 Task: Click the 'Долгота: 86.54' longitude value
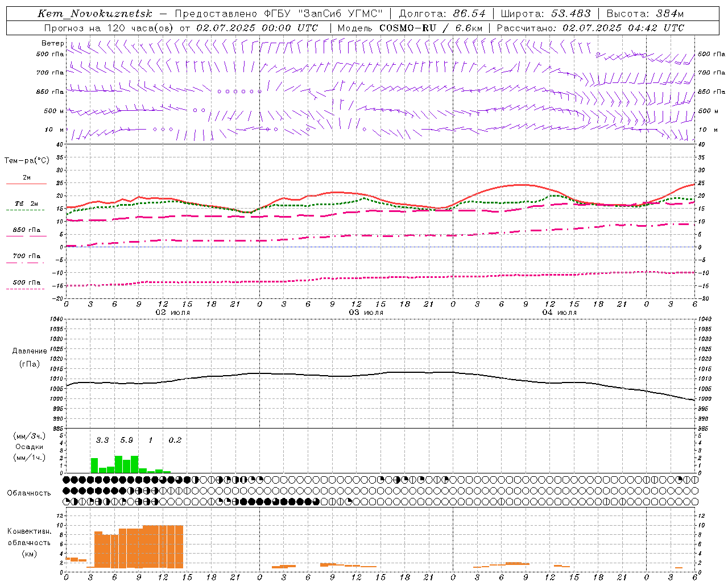[442, 14]
